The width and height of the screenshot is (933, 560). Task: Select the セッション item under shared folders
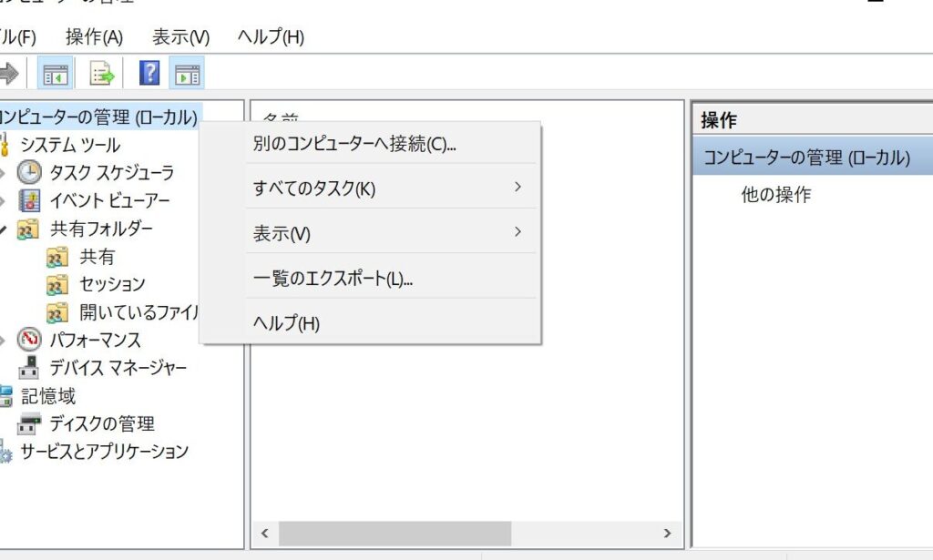pyautogui.click(x=112, y=284)
